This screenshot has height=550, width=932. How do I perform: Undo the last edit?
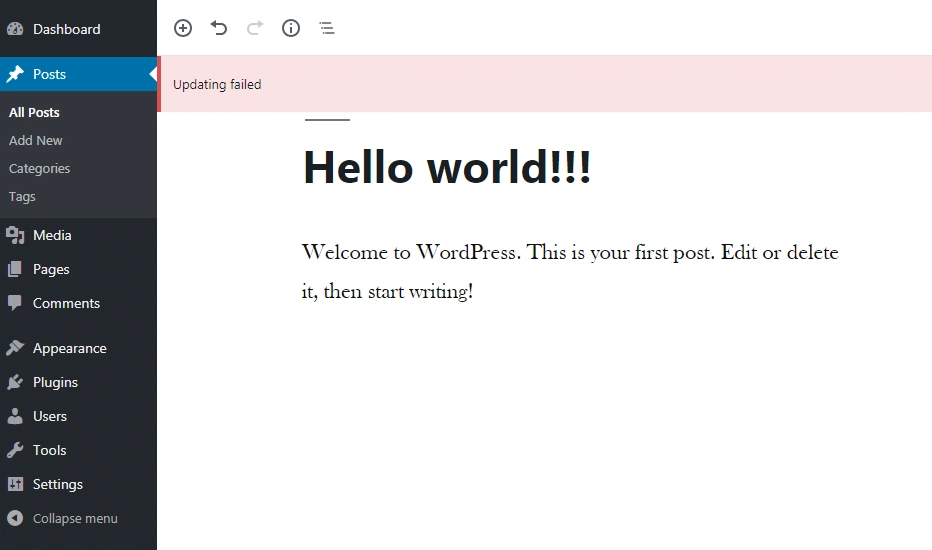[219, 28]
